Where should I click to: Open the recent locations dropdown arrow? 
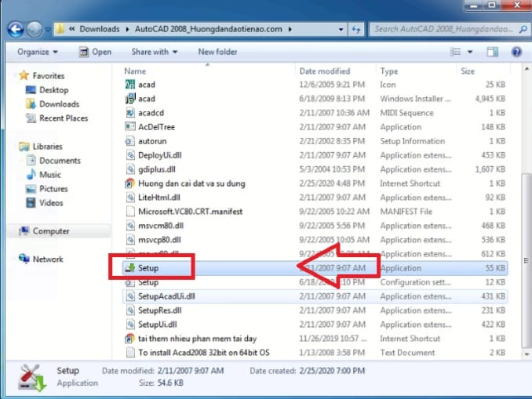point(48,30)
